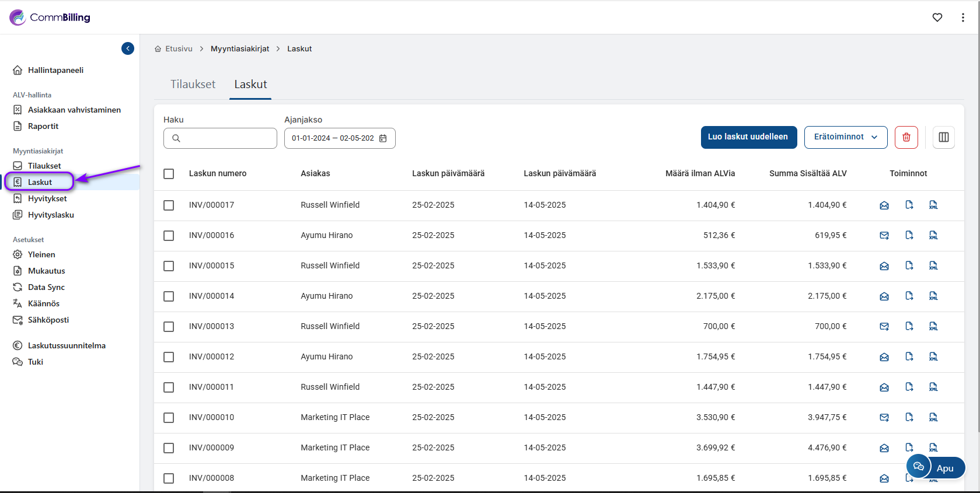Click the heart favorites icon
Viewport: 980px width, 493px height.
937,18
